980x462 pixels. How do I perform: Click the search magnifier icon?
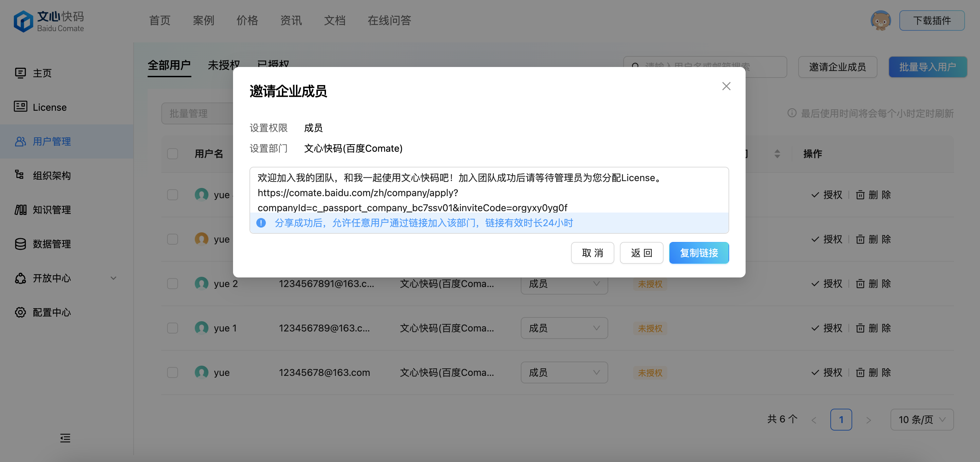pos(635,67)
